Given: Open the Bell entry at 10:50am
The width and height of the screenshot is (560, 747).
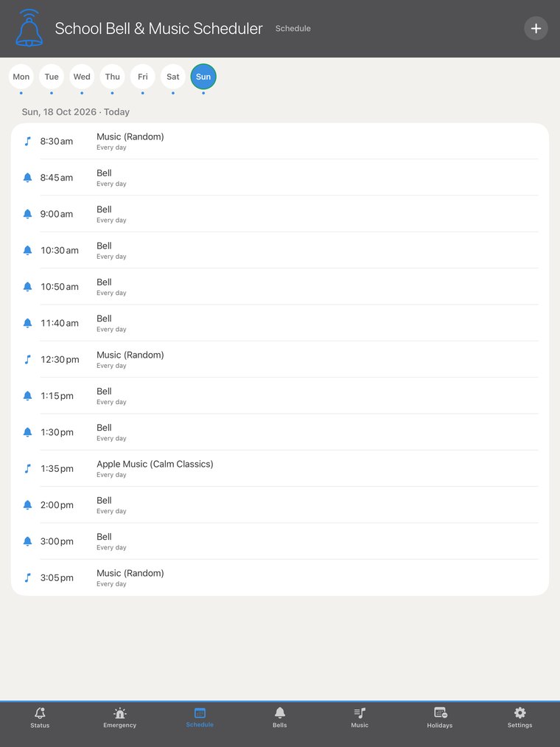Looking at the screenshot, I should coord(280,287).
